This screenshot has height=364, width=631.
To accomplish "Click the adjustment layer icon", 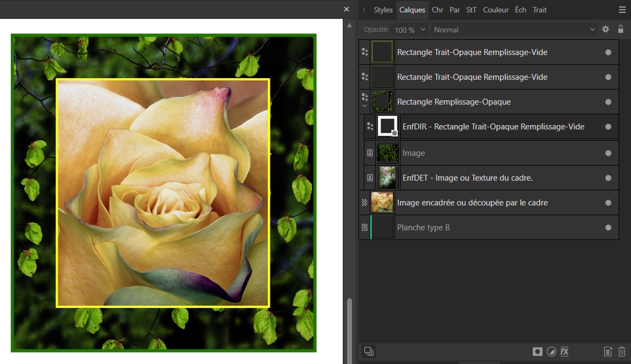I will pyautogui.click(x=551, y=352).
